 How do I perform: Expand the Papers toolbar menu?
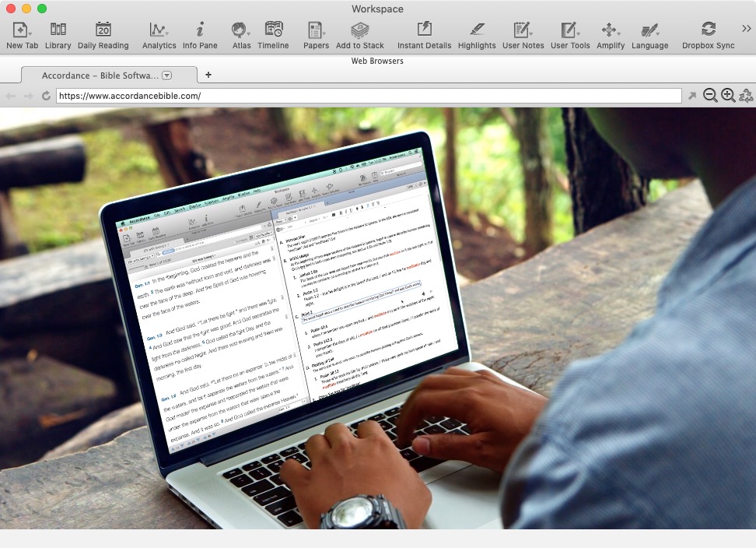[316, 30]
